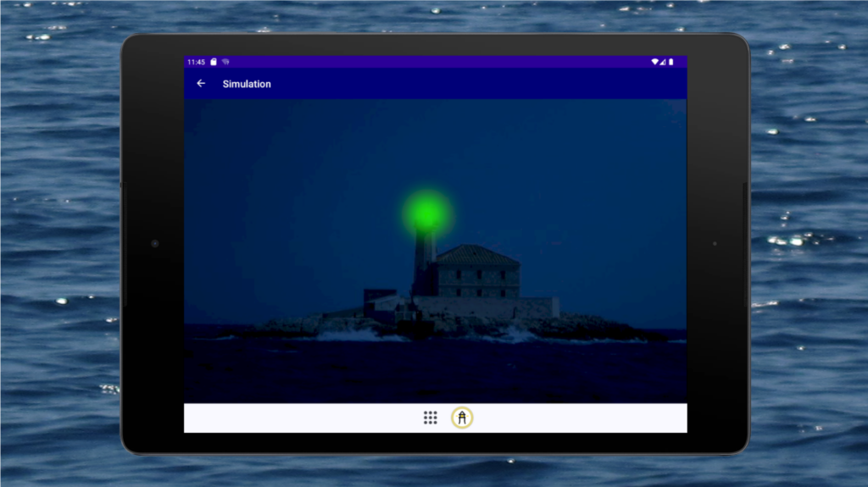Open the nine-dot grid menu icon

click(430, 418)
